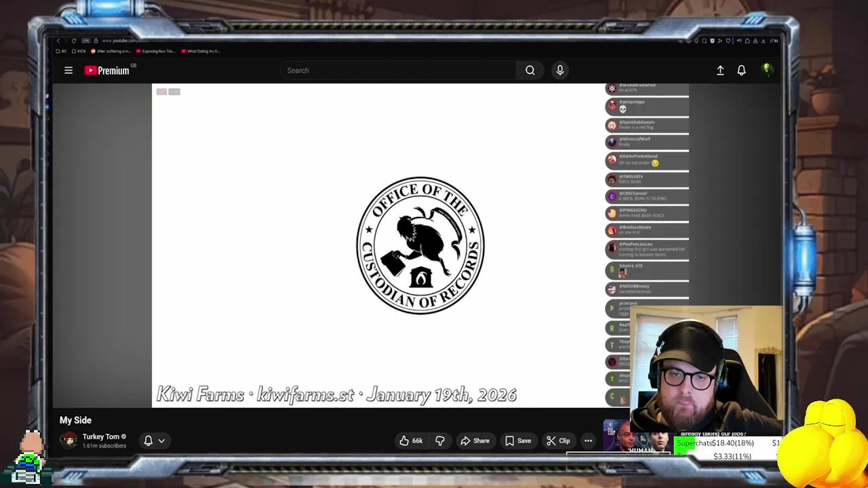Viewport: 868px width, 488px height.
Task: Open the upload/create video icon
Action: click(720, 70)
